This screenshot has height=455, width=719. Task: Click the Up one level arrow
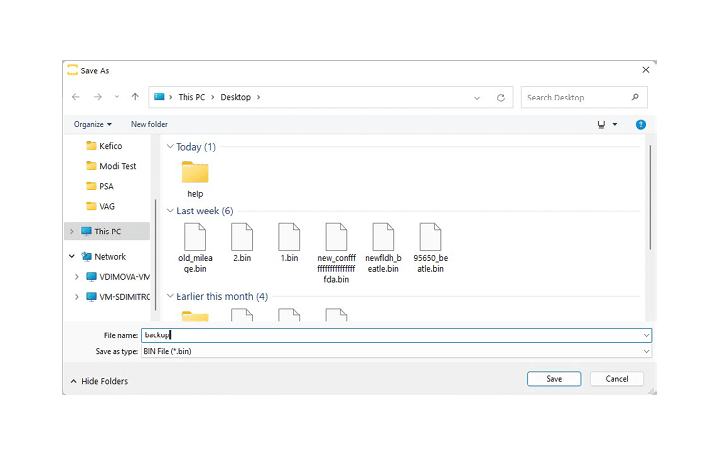[135, 97]
